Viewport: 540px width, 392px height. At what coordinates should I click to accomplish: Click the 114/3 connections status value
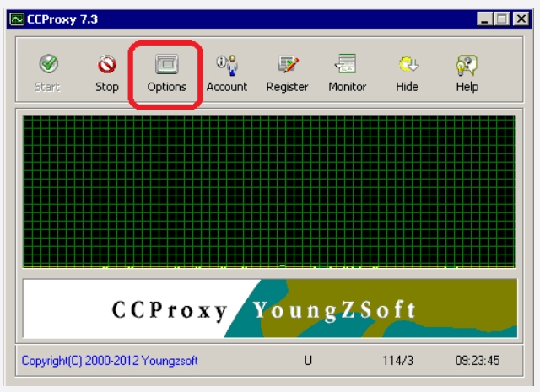point(397,361)
